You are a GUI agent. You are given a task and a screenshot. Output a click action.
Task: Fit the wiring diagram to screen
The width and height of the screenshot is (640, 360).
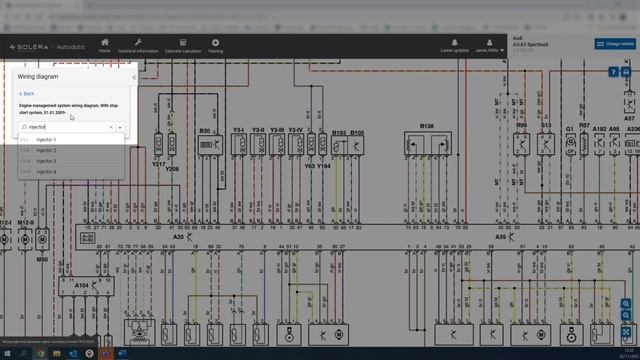(x=626, y=331)
